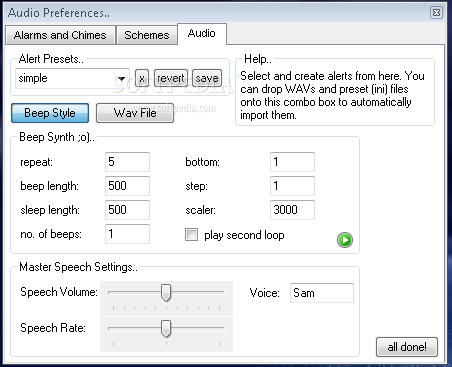Close the Audio Preferences window
Viewport: 452px width, 367px height.
click(436, 13)
